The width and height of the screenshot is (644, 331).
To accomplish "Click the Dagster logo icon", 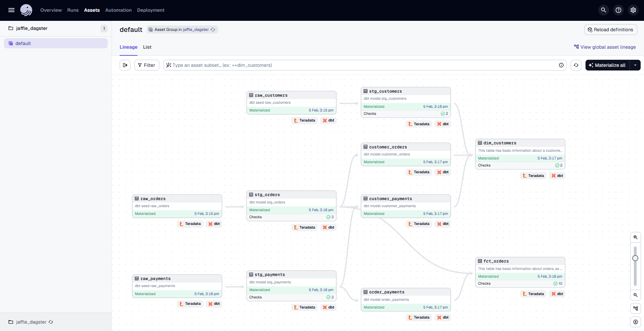I will [26, 10].
